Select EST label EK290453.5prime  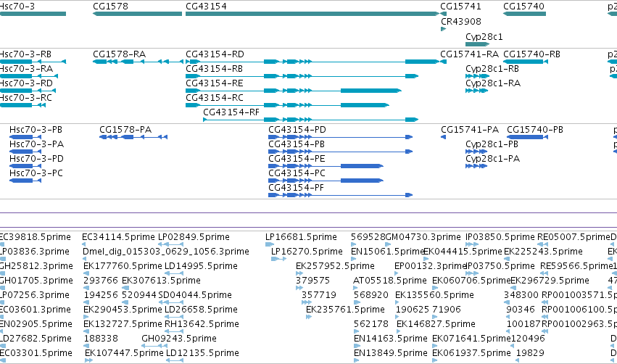point(123,310)
